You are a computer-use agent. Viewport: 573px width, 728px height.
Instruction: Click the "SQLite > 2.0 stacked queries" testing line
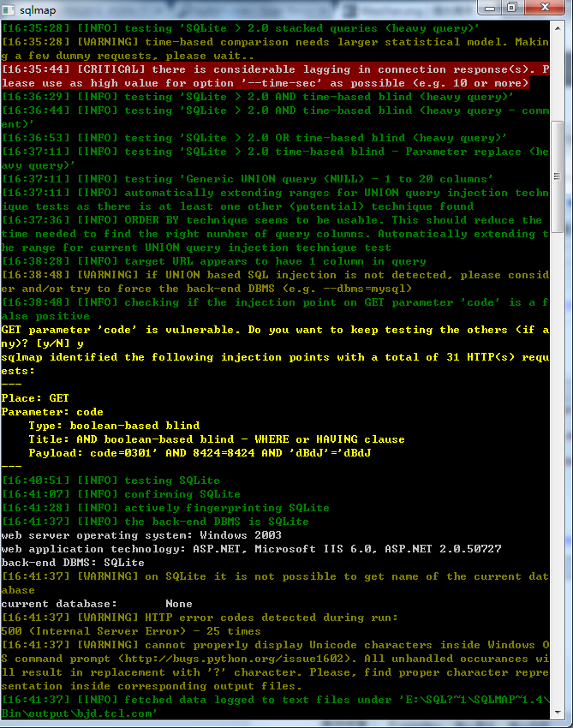[x=240, y=28]
